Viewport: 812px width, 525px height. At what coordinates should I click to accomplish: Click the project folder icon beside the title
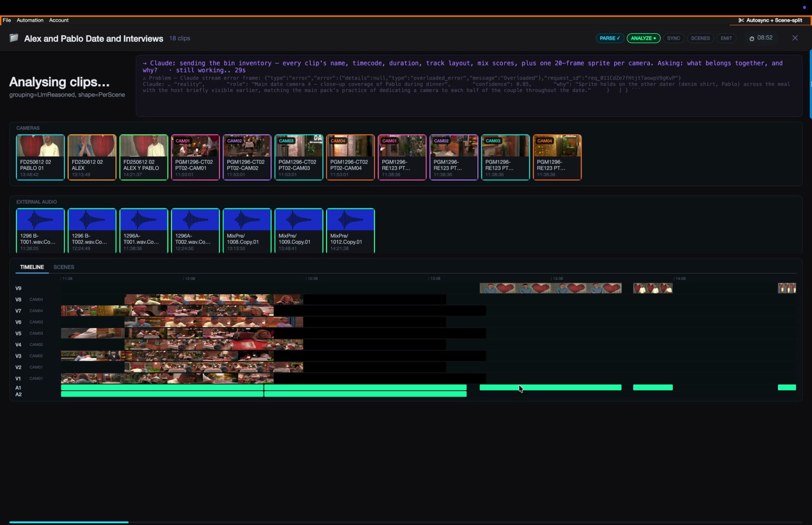(14, 38)
